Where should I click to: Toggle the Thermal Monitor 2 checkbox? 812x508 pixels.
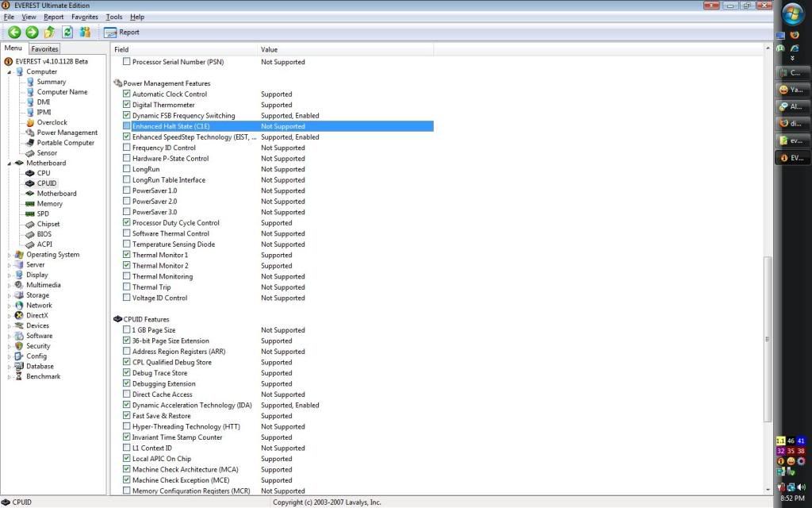(x=126, y=265)
